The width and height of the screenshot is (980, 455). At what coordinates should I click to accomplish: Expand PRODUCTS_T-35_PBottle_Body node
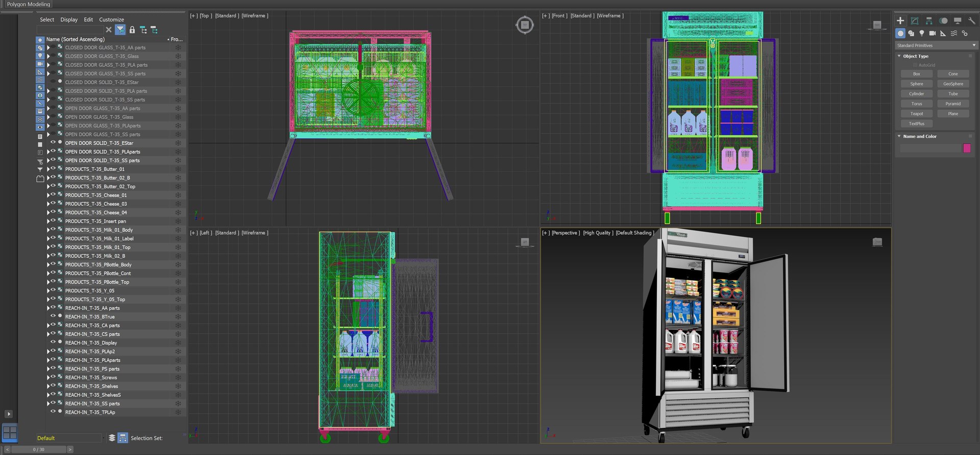point(48,265)
